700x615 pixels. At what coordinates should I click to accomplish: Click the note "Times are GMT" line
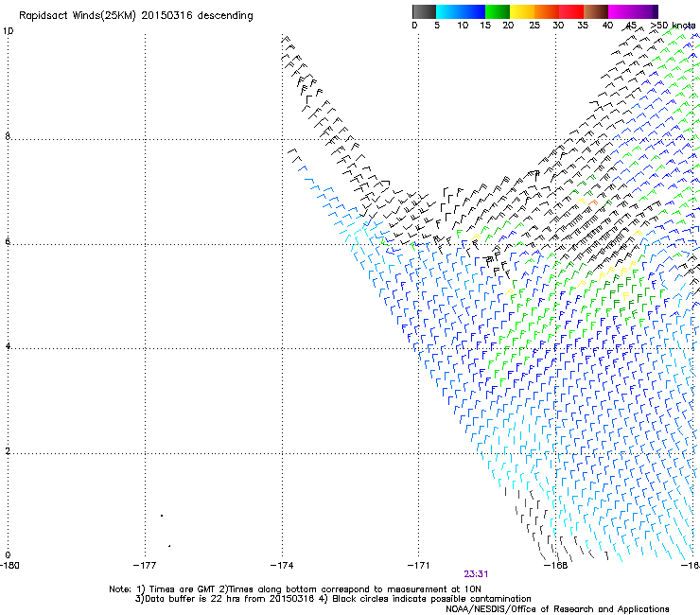(295, 589)
